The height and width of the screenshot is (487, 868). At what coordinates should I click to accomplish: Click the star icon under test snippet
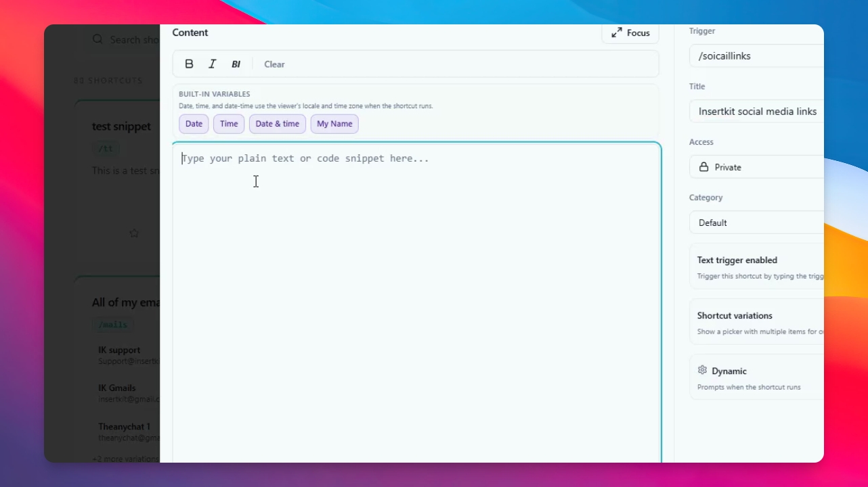point(134,233)
